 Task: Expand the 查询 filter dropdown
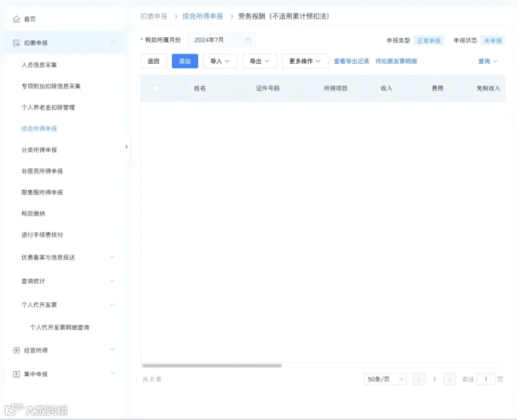pos(488,61)
